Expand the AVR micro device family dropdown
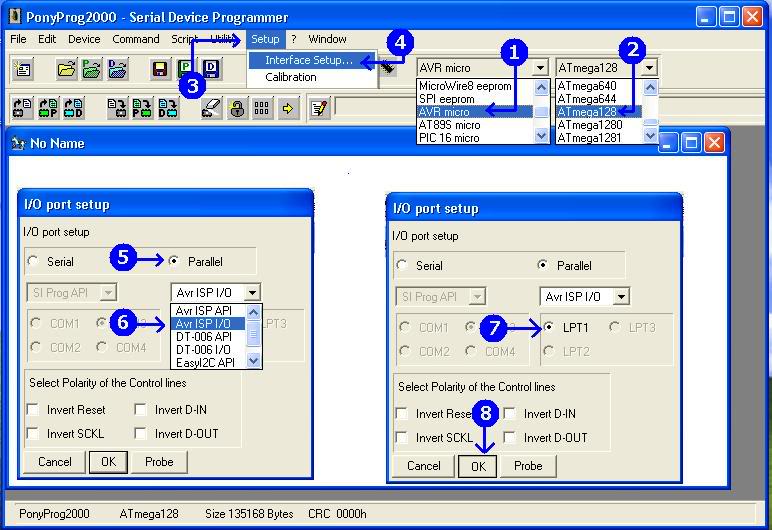 [x=540, y=67]
